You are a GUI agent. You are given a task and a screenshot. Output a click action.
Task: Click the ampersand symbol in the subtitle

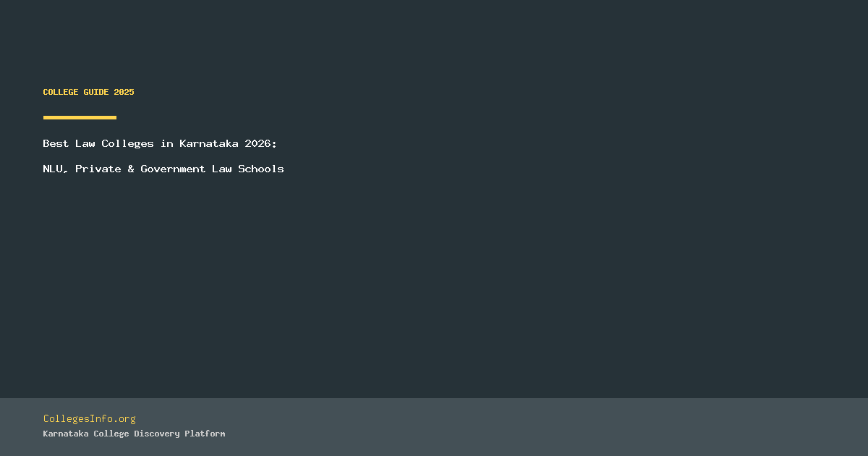click(x=131, y=169)
